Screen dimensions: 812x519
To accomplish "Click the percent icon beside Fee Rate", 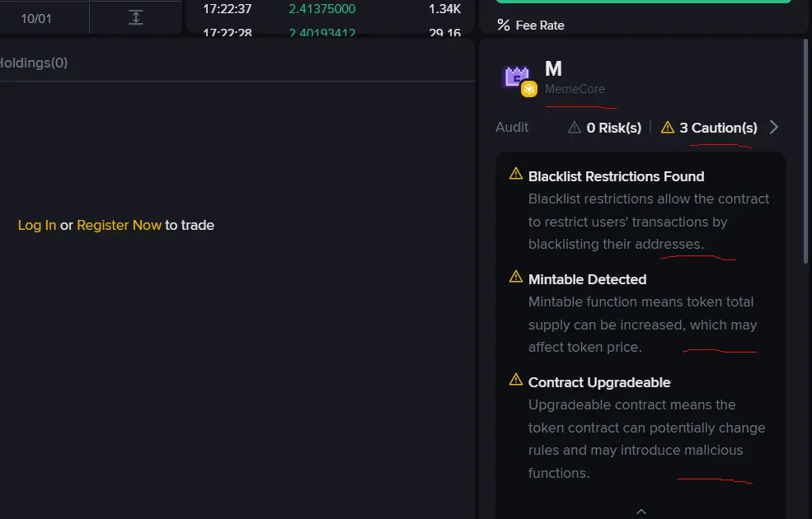I will tap(504, 25).
